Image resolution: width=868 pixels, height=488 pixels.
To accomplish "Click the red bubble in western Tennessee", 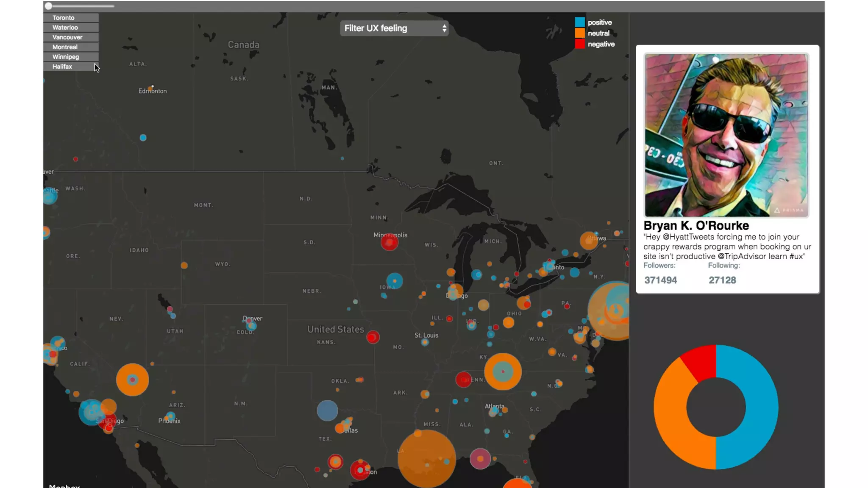I will click(x=463, y=380).
